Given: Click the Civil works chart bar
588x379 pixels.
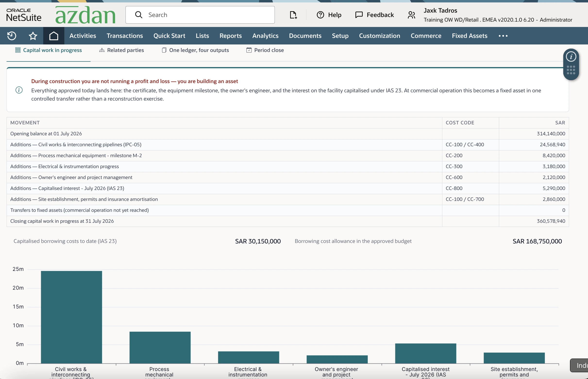Looking at the screenshot, I should pyautogui.click(x=71, y=317).
